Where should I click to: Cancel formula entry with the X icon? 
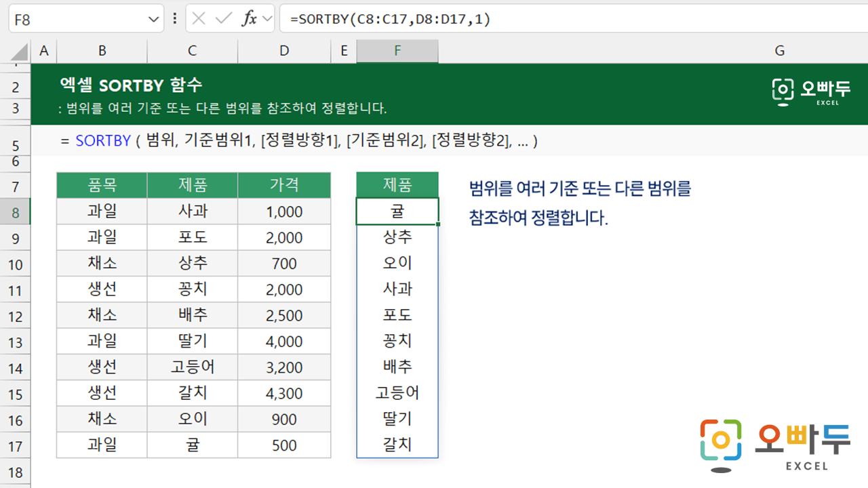199,19
